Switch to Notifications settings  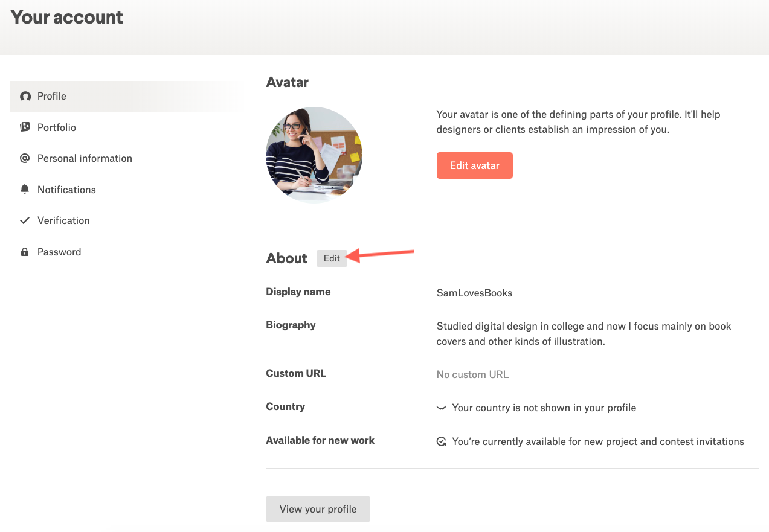(x=66, y=190)
